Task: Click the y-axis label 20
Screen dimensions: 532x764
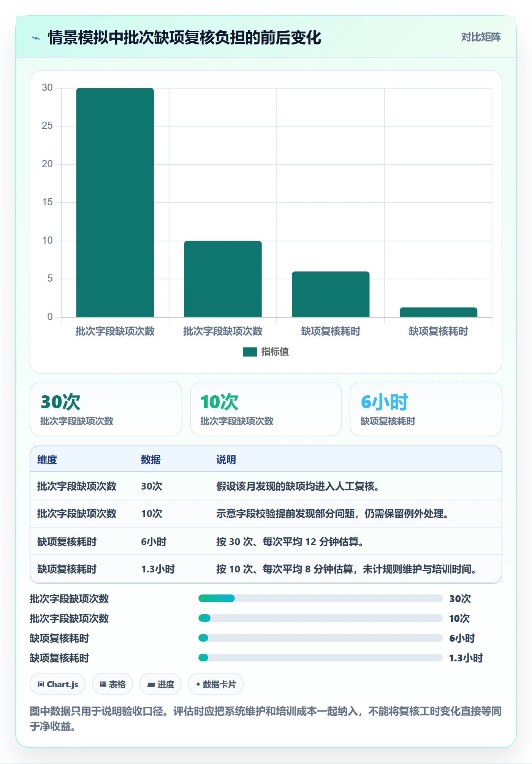Action: coord(47,164)
